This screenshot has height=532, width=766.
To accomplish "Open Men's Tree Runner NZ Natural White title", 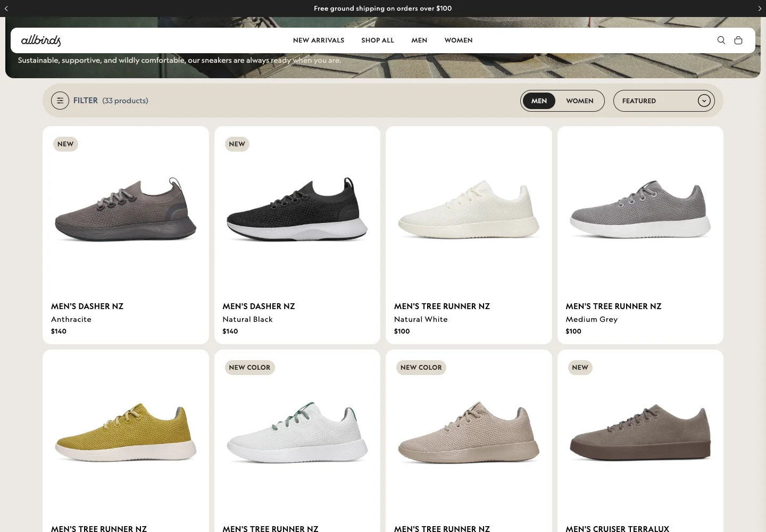I will [x=442, y=306].
